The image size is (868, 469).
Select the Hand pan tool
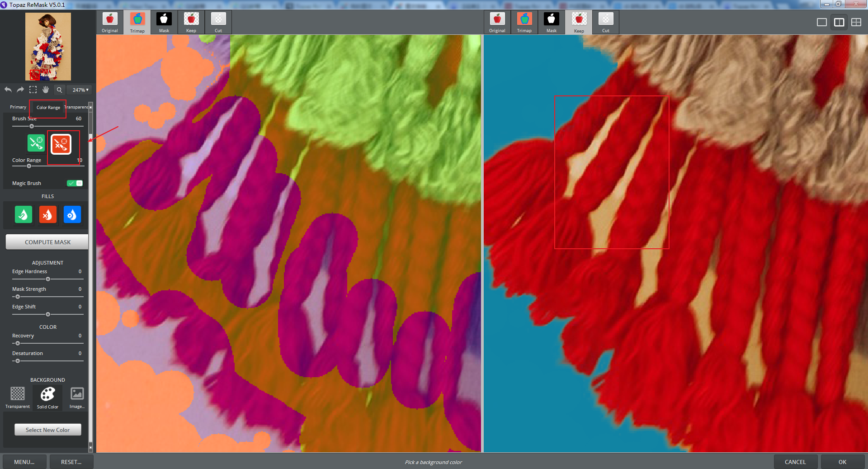[46, 90]
